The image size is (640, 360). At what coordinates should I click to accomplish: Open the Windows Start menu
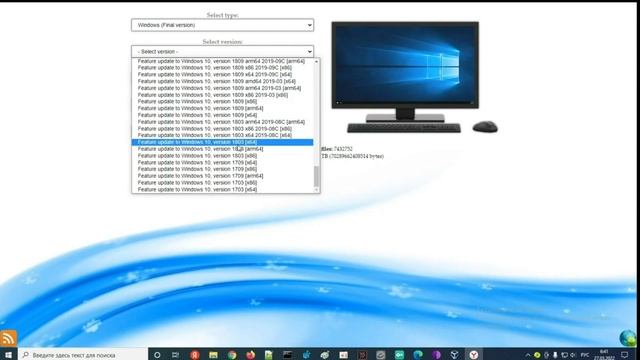[9, 355]
